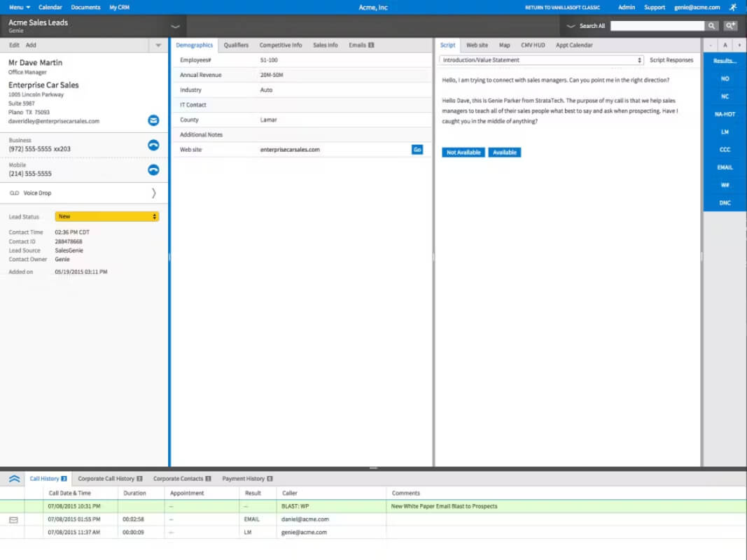The width and height of the screenshot is (747, 560).
Task: Open the Corporate Contacts tab
Action: pyautogui.click(x=182, y=479)
